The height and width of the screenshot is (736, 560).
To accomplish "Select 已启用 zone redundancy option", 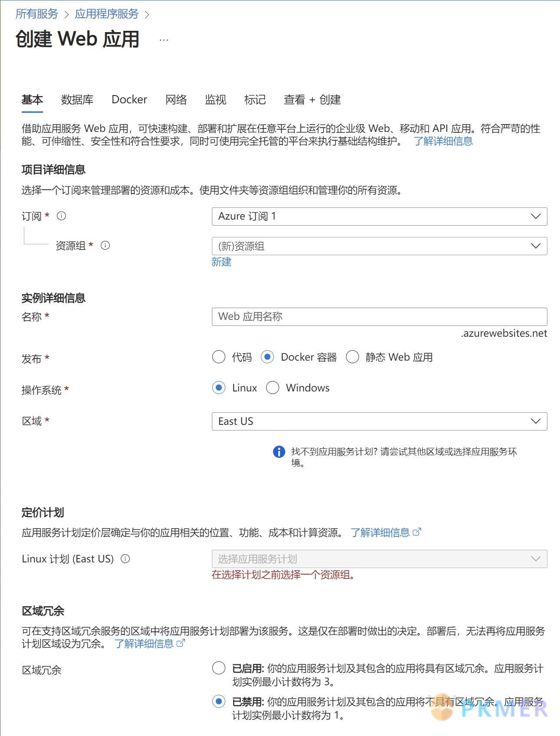I will click(x=219, y=668).
